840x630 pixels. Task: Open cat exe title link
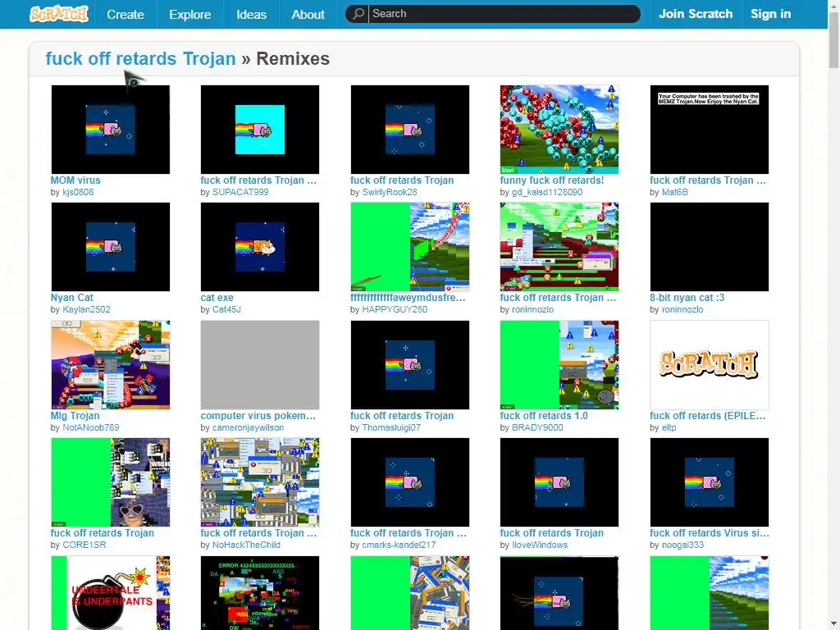tap(217, 298)
